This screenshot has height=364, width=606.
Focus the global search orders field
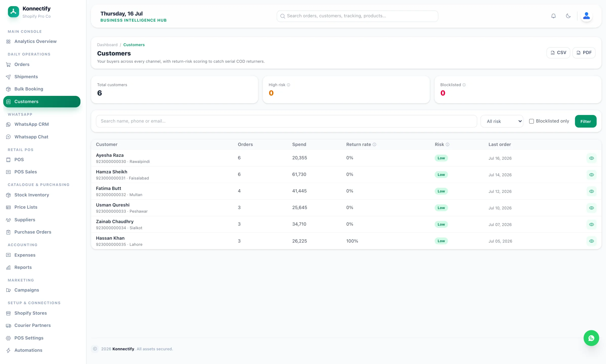pos(357,16)
